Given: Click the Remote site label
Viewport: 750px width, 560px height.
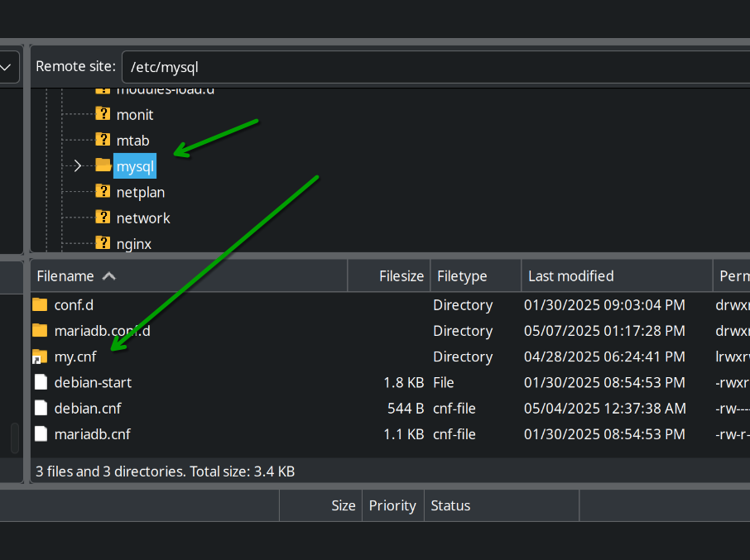Looking at the screenshot, I should pyautogui.click(x=75, y=66).
